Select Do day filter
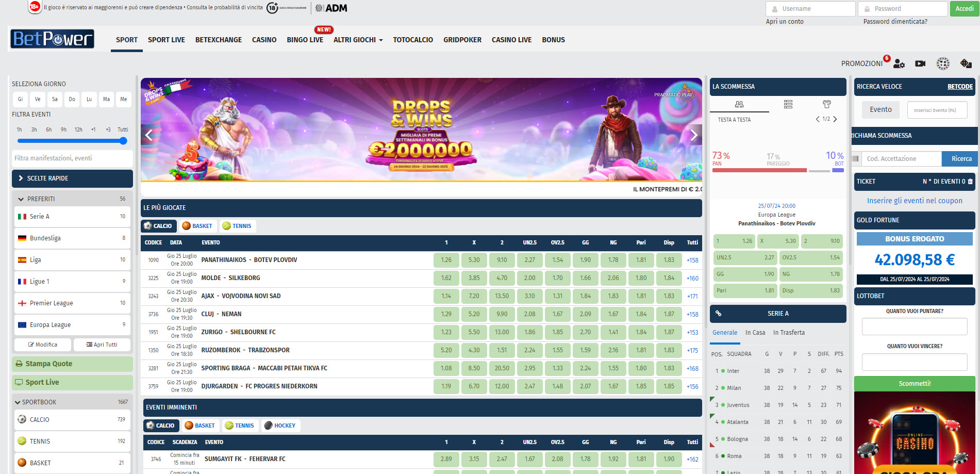Screen dimensions: 980x474 pyautogui.click(x=72, y=99)
